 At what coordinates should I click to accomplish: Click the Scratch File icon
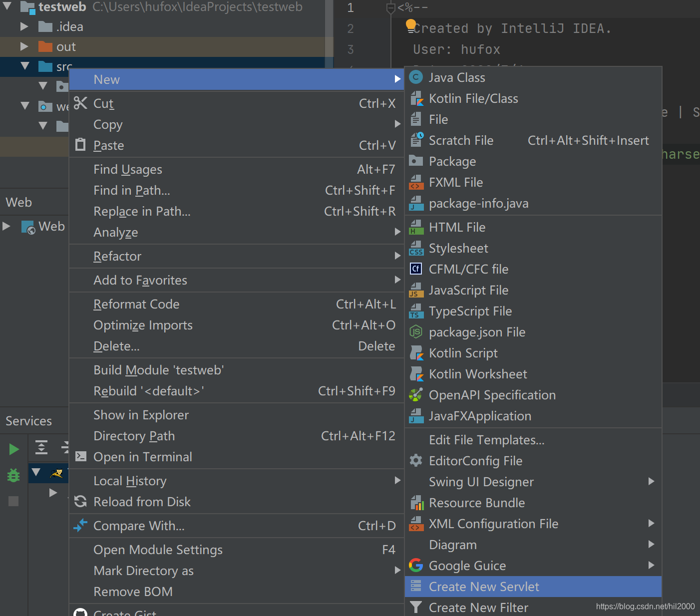click(416, 140)
